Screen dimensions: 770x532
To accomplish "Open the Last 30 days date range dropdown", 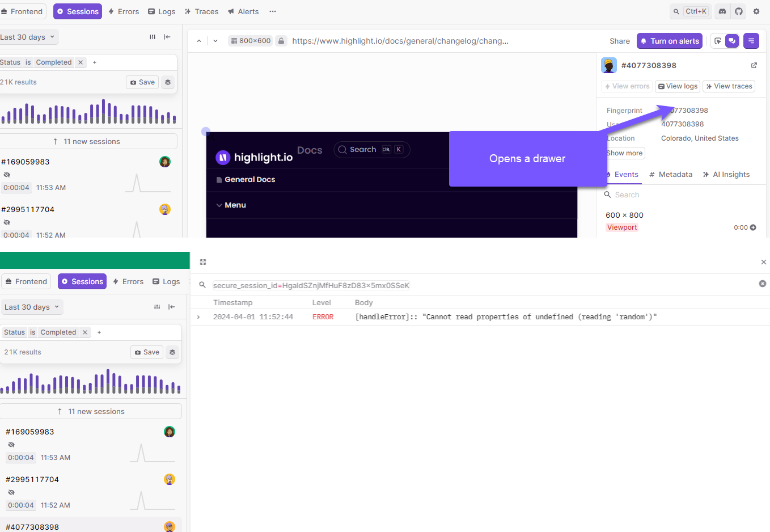I will click(x=28, y=36).
